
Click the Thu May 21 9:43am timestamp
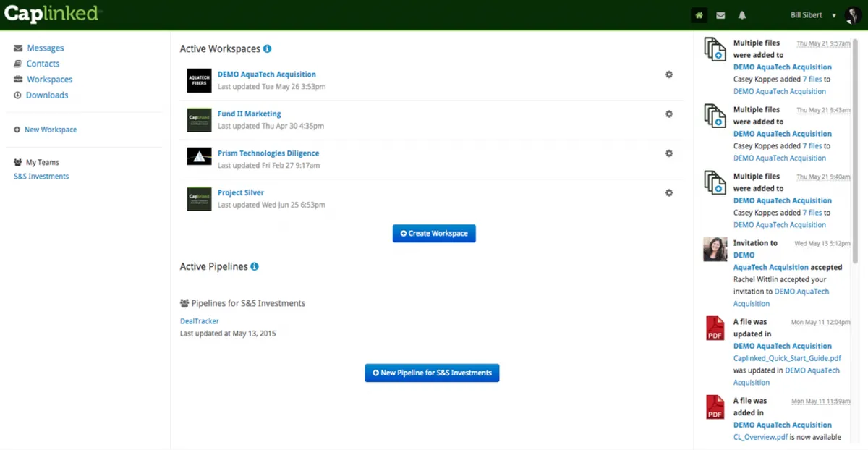pyautogui.click(x=823, y=111)
